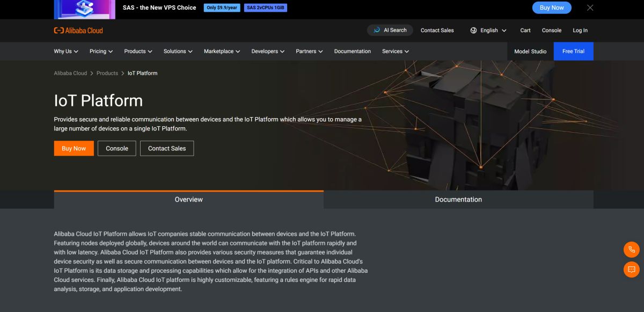Close the SAS promotion banner
Image resolution: width=644 pixels, height=312 pixels.
coord(590,8)
